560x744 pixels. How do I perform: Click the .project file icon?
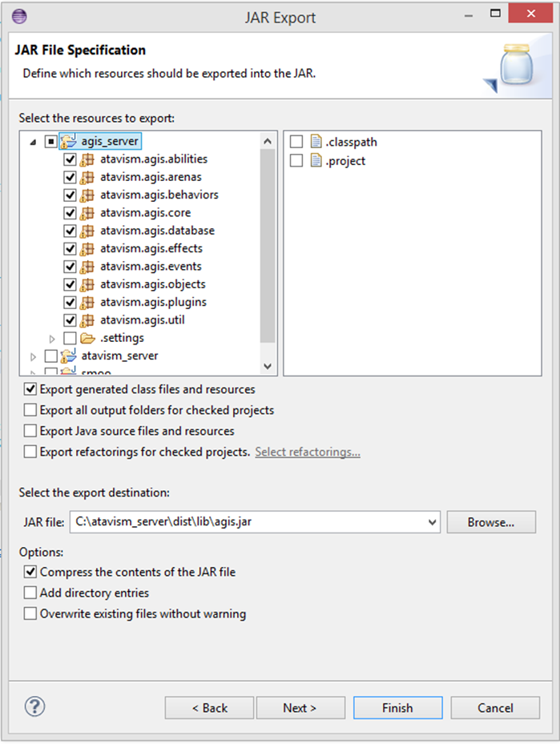314,160
